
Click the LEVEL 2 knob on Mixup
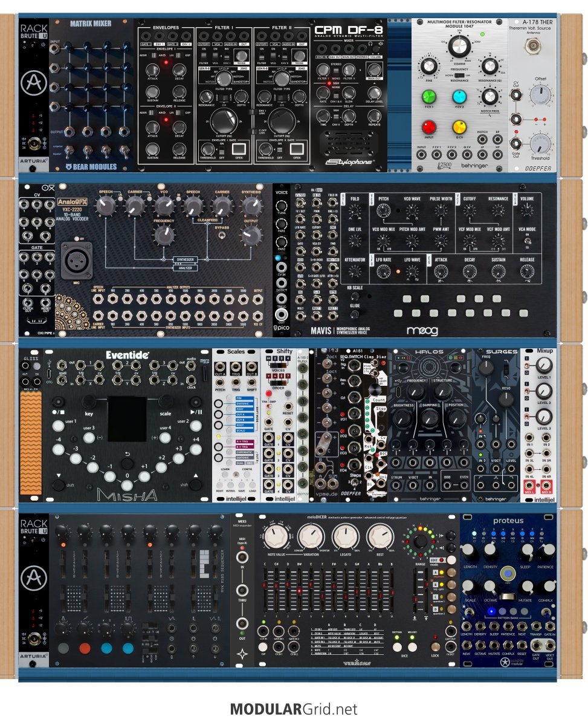(x=543, y=391)
